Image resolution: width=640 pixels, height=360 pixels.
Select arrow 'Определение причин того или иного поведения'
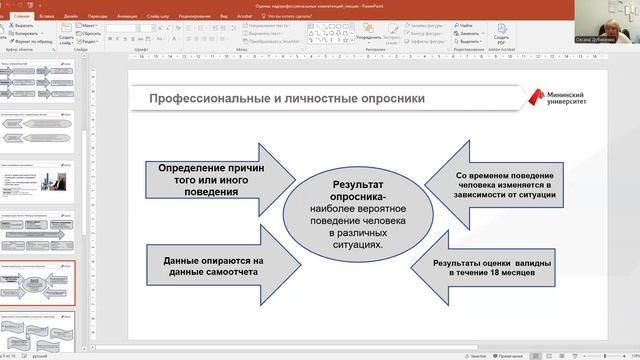pyautogui.click(x=220, y=180)
